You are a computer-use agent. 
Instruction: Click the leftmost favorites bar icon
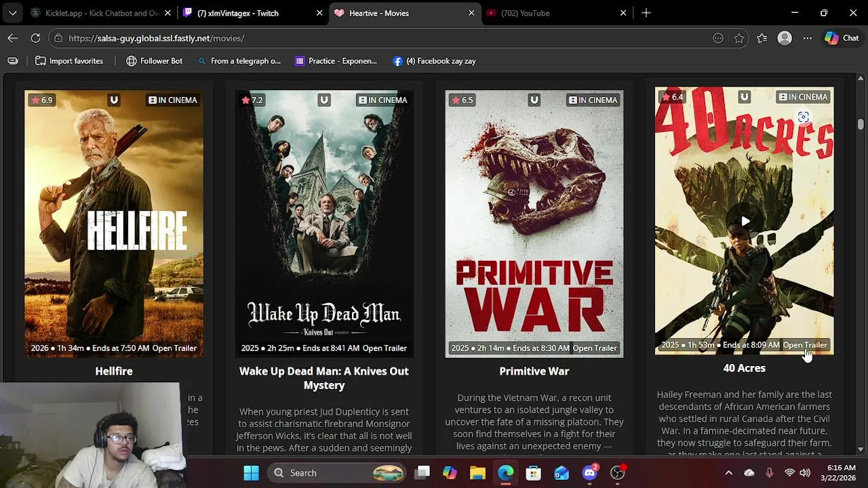(x=13, y=61)
